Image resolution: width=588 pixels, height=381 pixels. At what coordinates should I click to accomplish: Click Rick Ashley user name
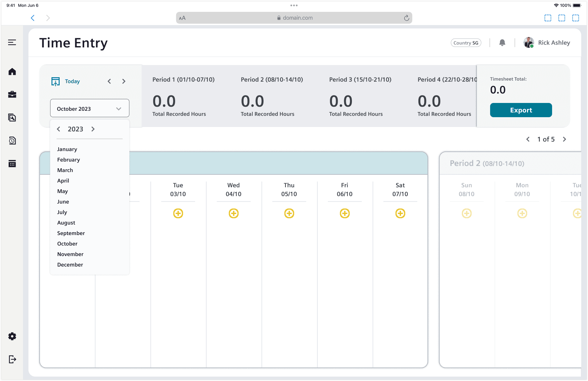554,43
